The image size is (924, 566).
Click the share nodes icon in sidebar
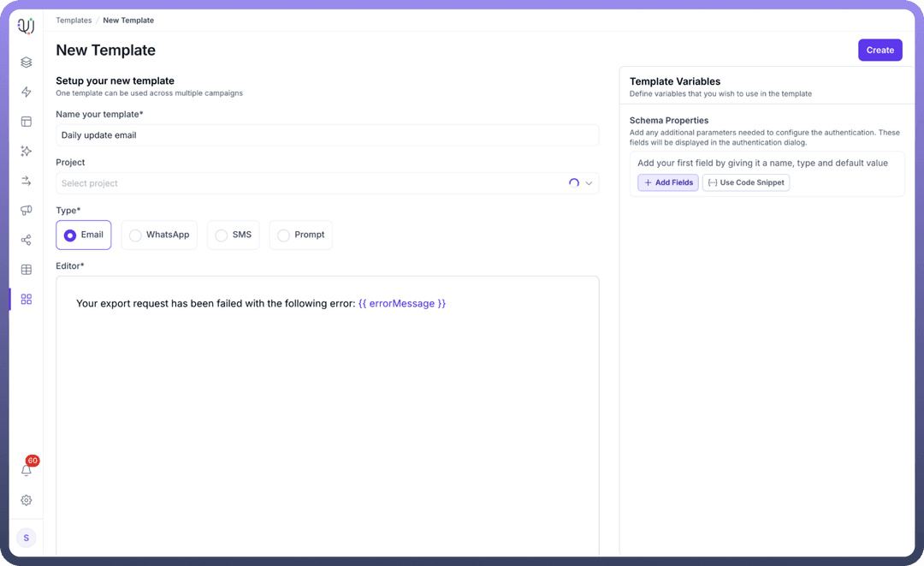click(x=27, y=241)
